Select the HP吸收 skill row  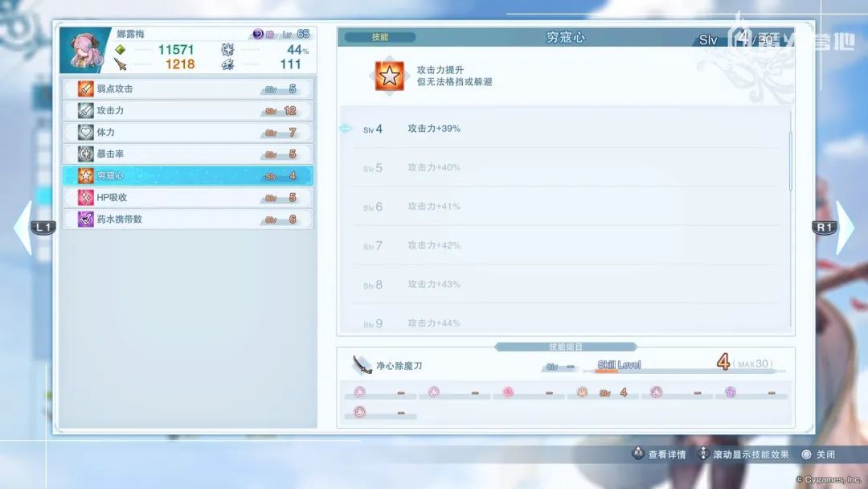click(187, 197)
